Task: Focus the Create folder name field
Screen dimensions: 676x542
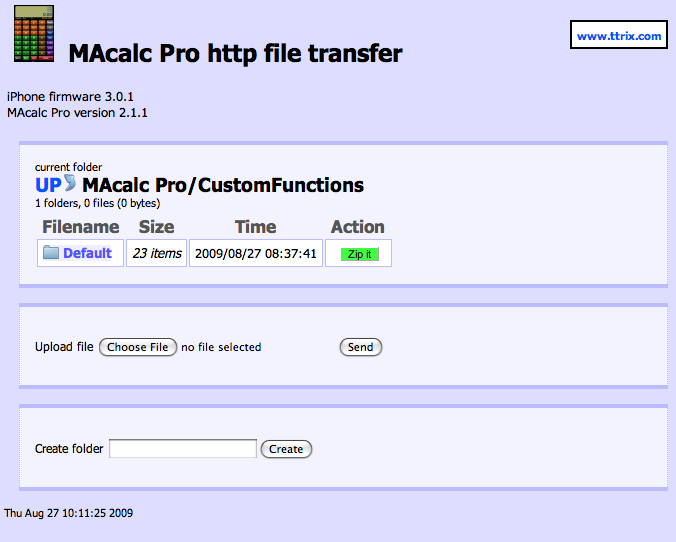Action: coord(183,449)
